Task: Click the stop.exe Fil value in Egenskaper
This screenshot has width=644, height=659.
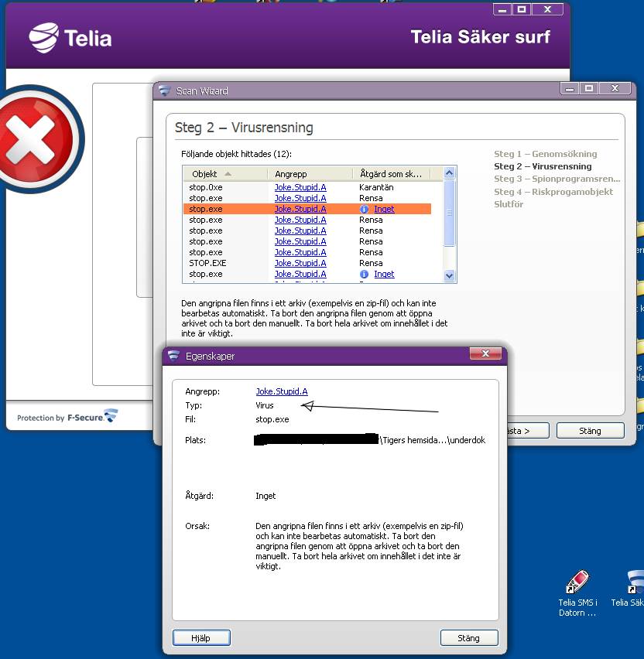Action: click(272, 419)
